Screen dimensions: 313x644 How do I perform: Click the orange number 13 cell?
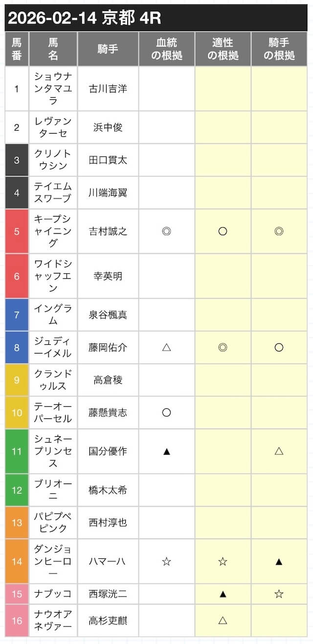point(17,523)
